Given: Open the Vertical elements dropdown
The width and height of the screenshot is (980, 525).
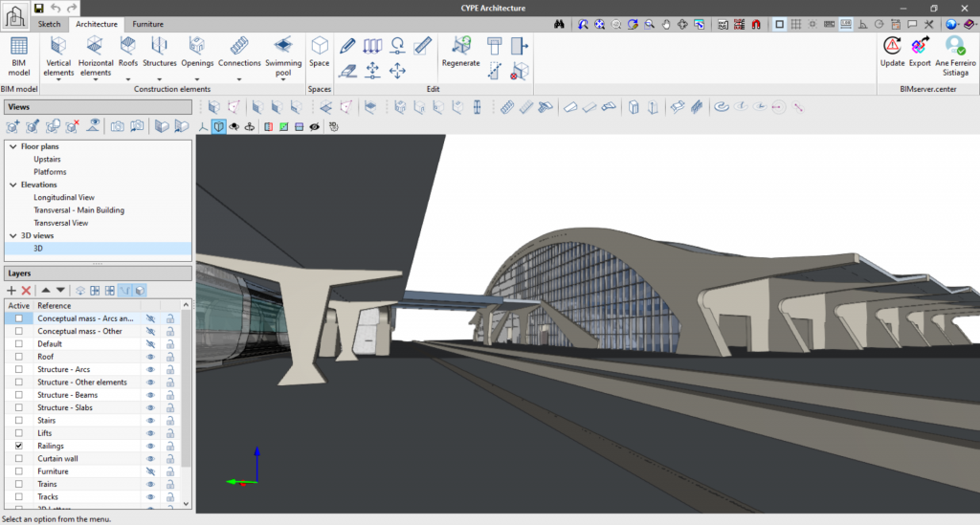Looking at the screenshot, I should pyautogui.click(x=58, y=79).
